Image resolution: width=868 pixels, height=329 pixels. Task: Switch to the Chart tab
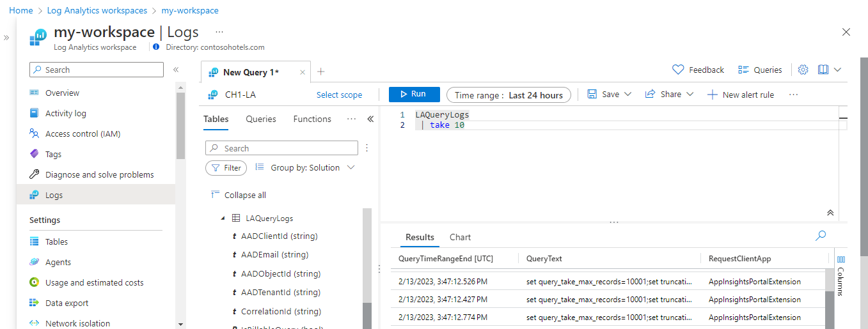pos(460,237)
